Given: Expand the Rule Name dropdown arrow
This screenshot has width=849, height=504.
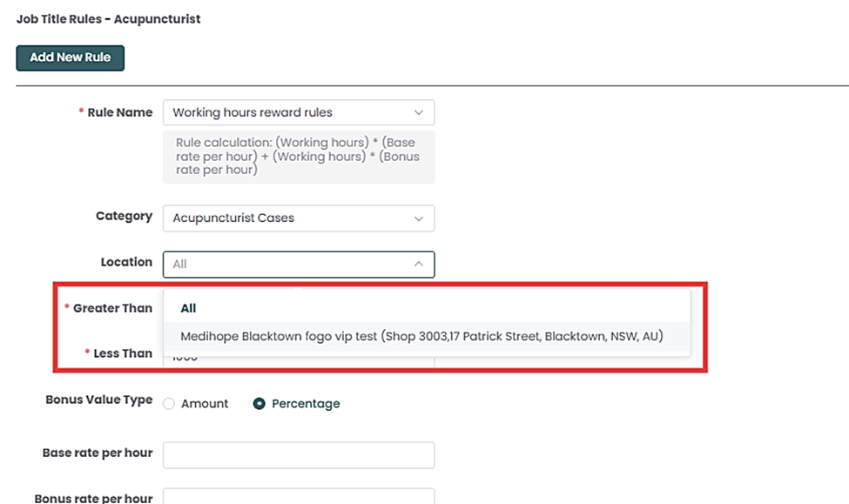Looking at the screenshot, I should coord(418,112).
